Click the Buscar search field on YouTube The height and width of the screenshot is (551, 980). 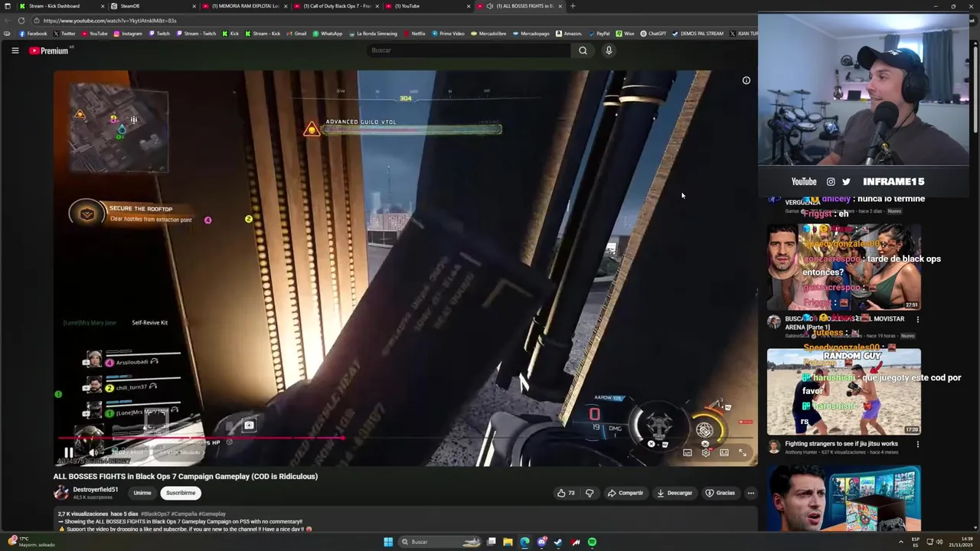(x=469, y=51)
